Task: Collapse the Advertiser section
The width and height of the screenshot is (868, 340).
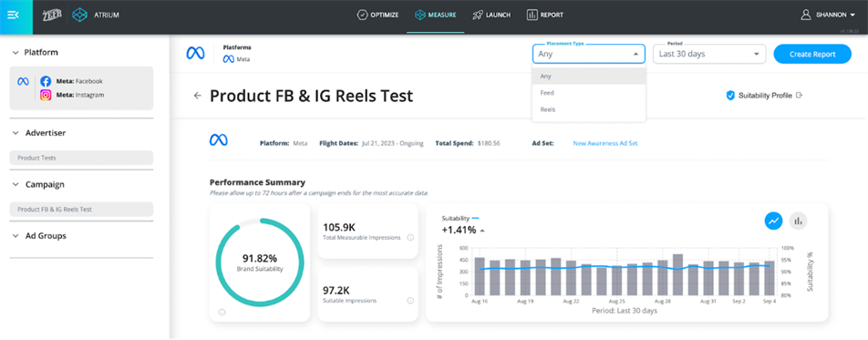Action: (x=15, y=133)
